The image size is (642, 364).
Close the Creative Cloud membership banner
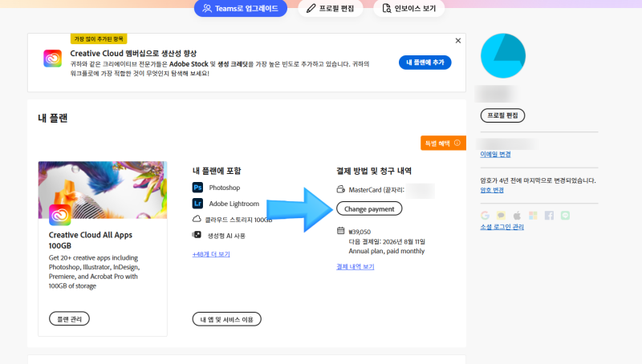pos(458,41)
